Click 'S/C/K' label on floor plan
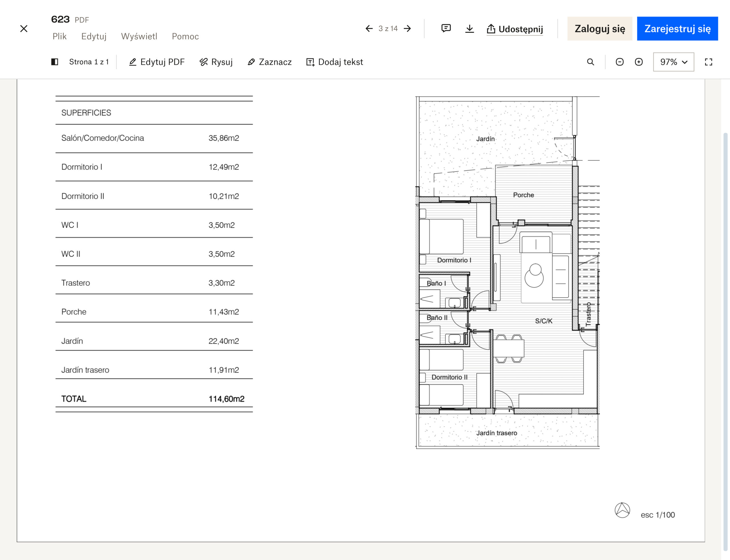 point(544,321)
